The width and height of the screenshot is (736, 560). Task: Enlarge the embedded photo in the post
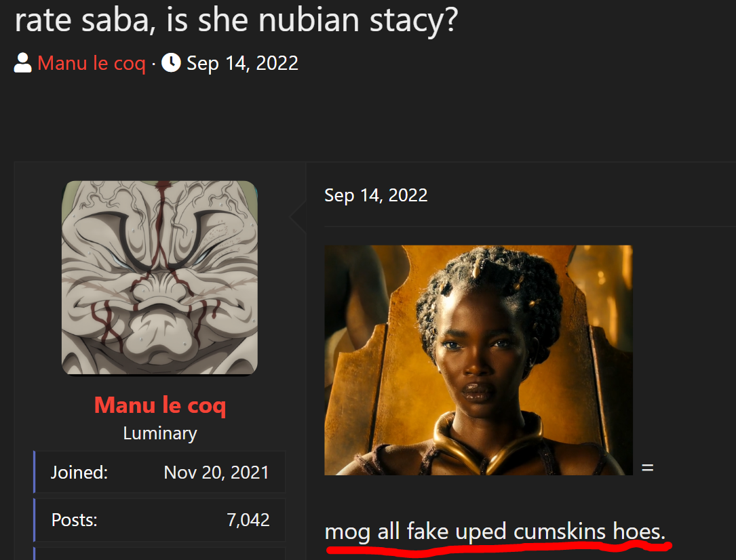478,360
